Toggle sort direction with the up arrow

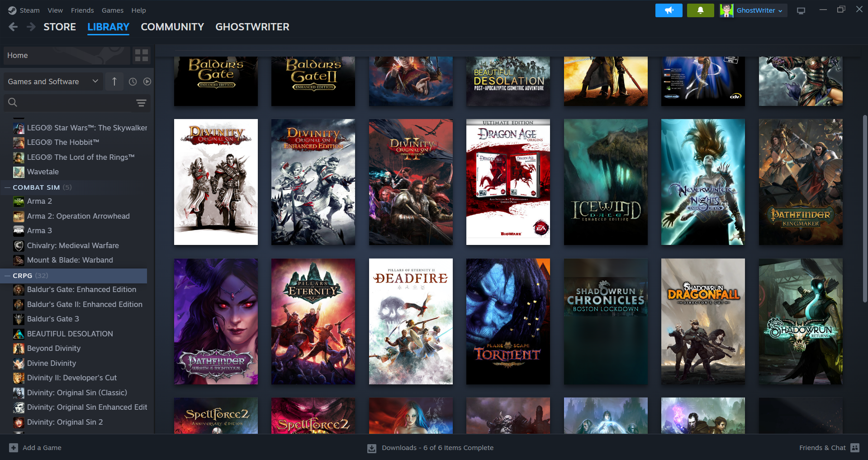click(114, 81)
